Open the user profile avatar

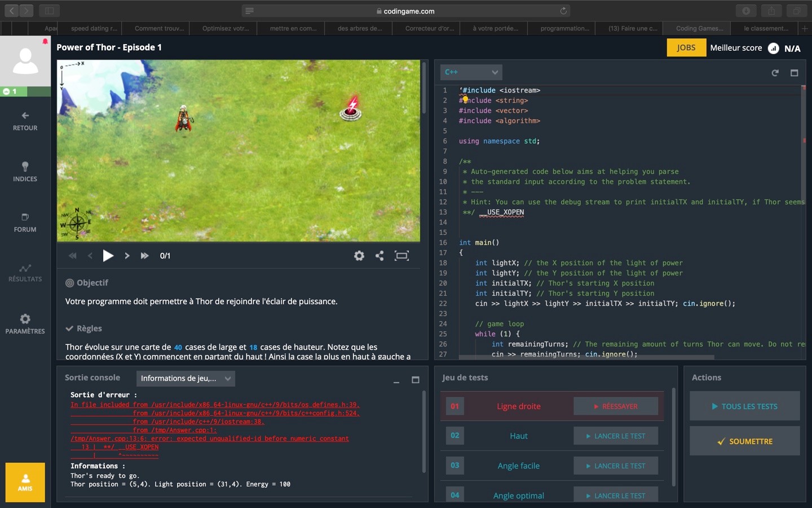pyautogui.click(x=25, y=61)
